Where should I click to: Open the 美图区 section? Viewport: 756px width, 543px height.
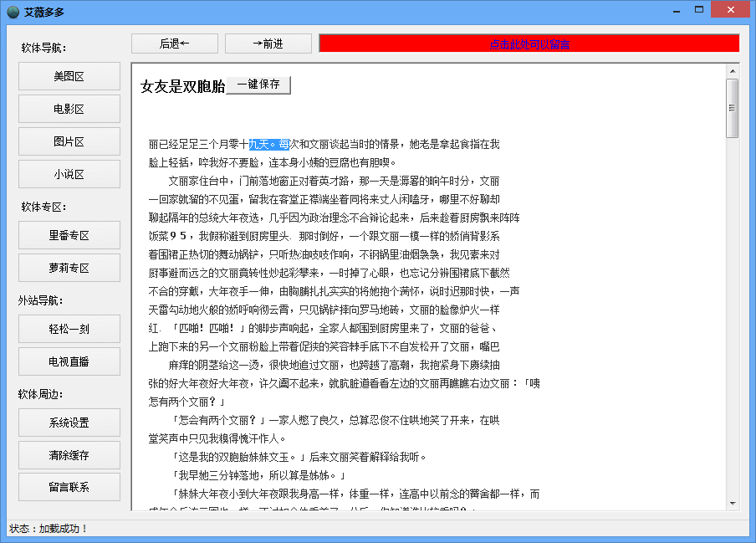(69, 76)
